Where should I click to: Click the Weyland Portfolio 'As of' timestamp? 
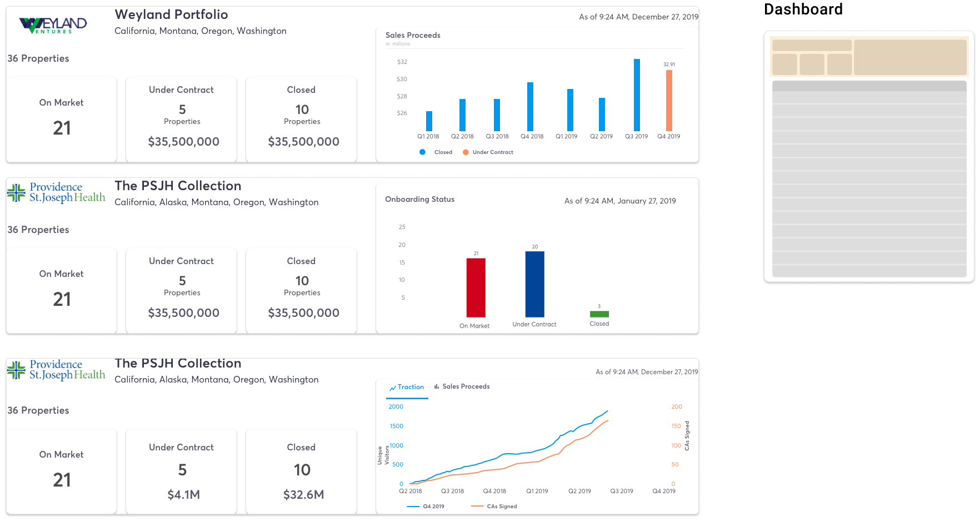tap(638, 17)
